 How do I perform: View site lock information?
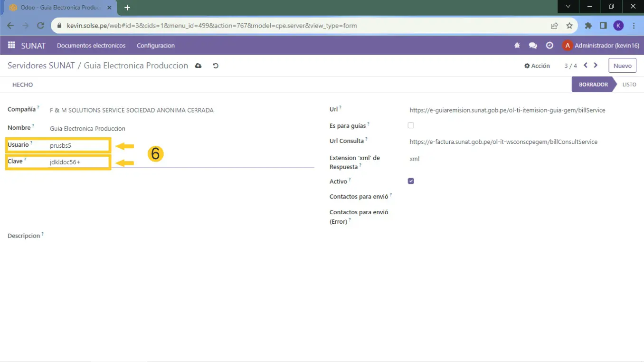click(x=59, y=26)
